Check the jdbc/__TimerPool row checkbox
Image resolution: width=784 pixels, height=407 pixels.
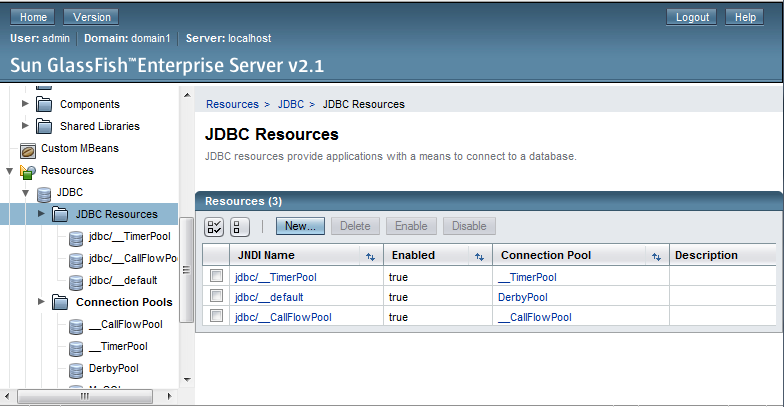coord(216,276)
